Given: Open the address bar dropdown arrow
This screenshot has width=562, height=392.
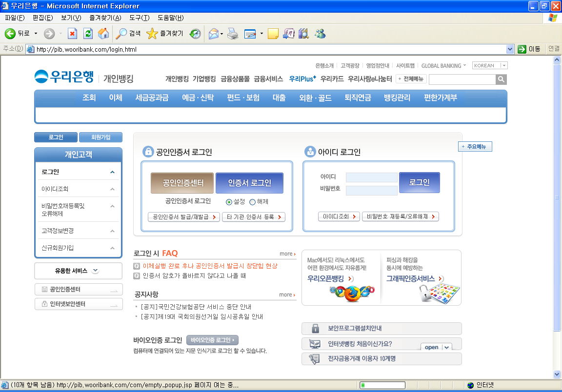Looking at the screenshot, I should pos(510,49).
